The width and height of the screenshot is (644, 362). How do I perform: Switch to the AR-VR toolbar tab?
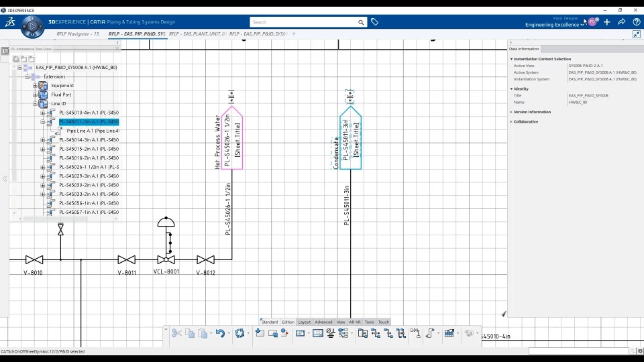[x=355, y=322]
